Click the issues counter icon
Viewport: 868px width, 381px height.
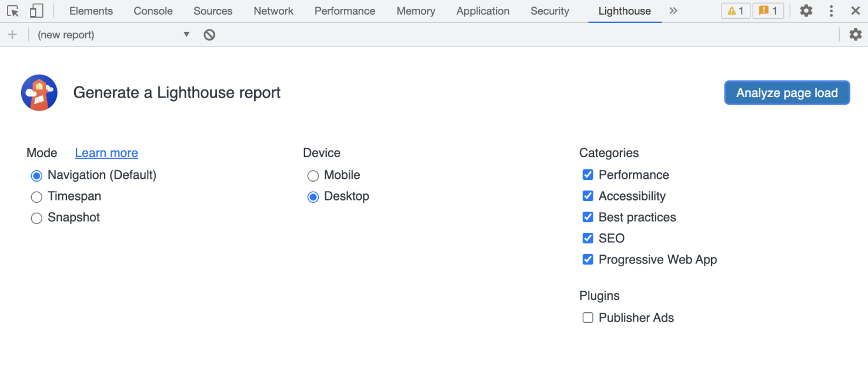coord(769,11)
